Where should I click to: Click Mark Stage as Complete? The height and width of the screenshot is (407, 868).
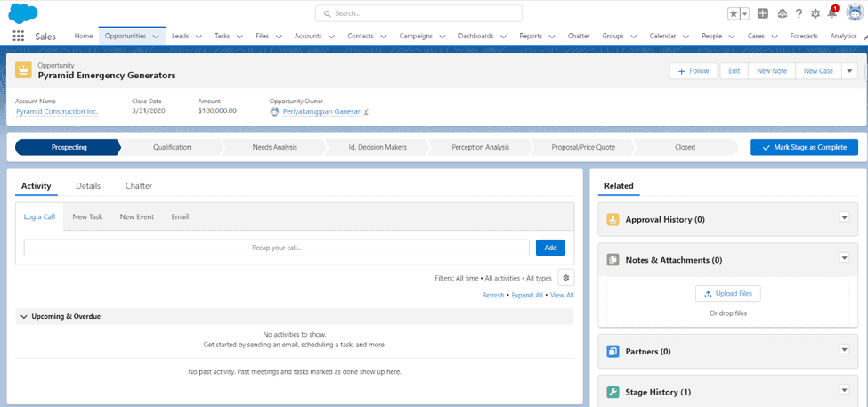(804, 147)
